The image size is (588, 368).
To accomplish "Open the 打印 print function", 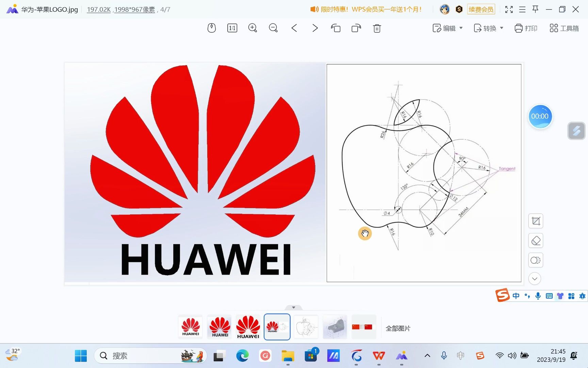I will coord(526,28).
